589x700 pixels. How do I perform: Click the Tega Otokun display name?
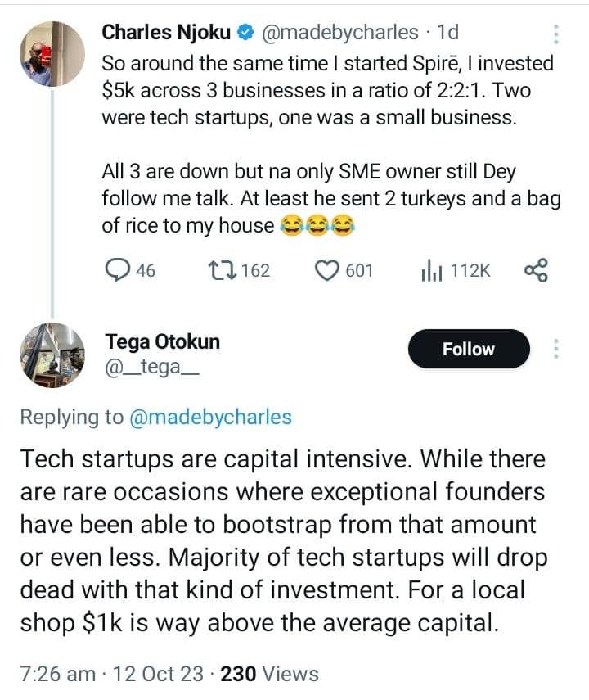163,341
